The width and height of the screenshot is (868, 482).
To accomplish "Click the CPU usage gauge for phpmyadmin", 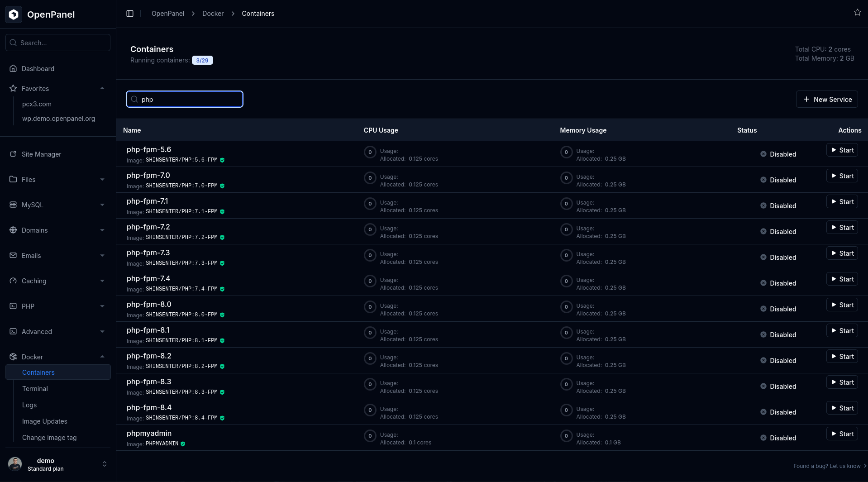I will click(x=370, y=436).
